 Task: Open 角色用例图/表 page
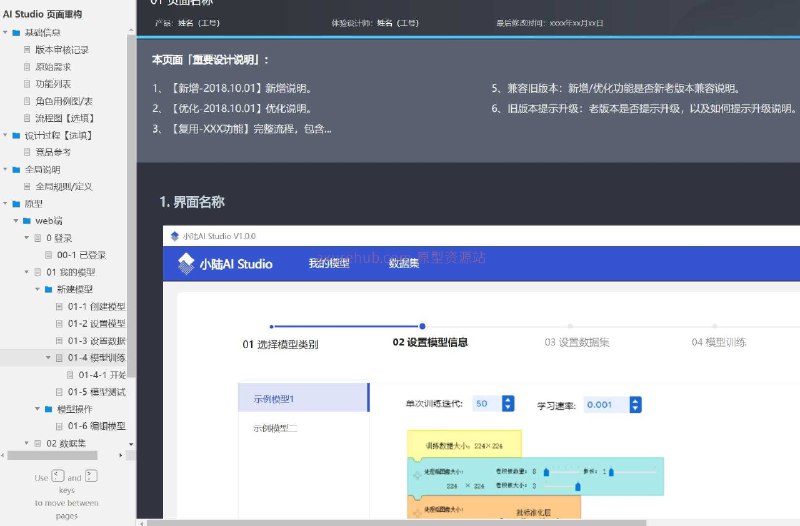tap(64, 101)
